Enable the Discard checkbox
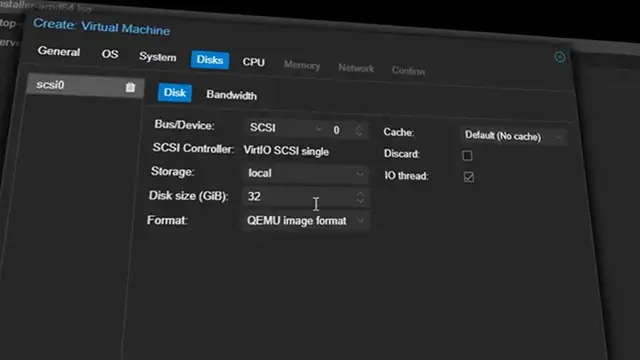 click(x=467, y=156)
